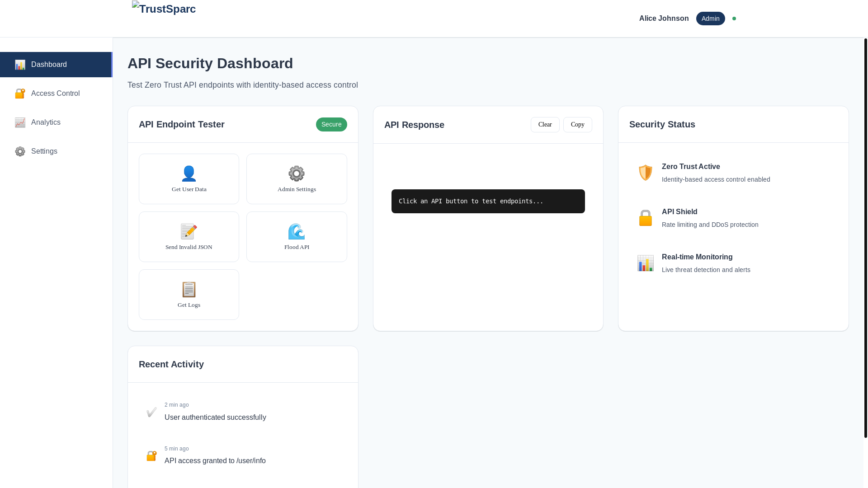Screen dimensions: 868x488
Task: Click the Send Invalid JSON memo icon
Action: click(189, 231)
